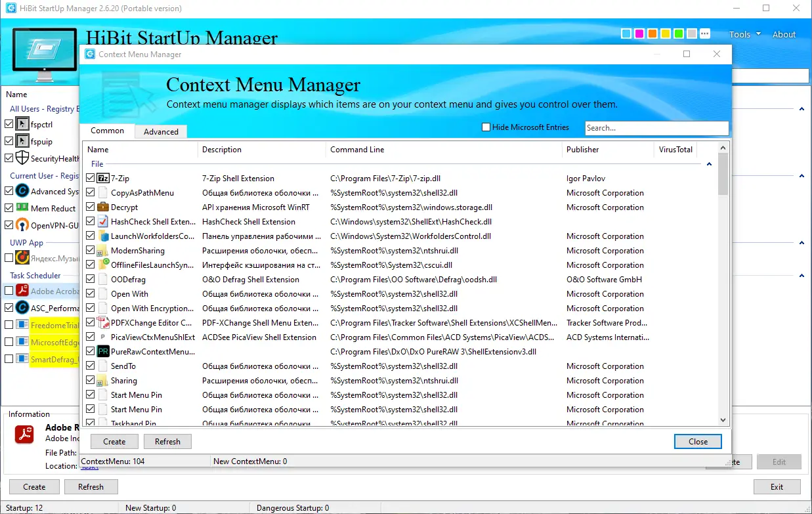Open the Tools dropdown menu

(744, 34)
